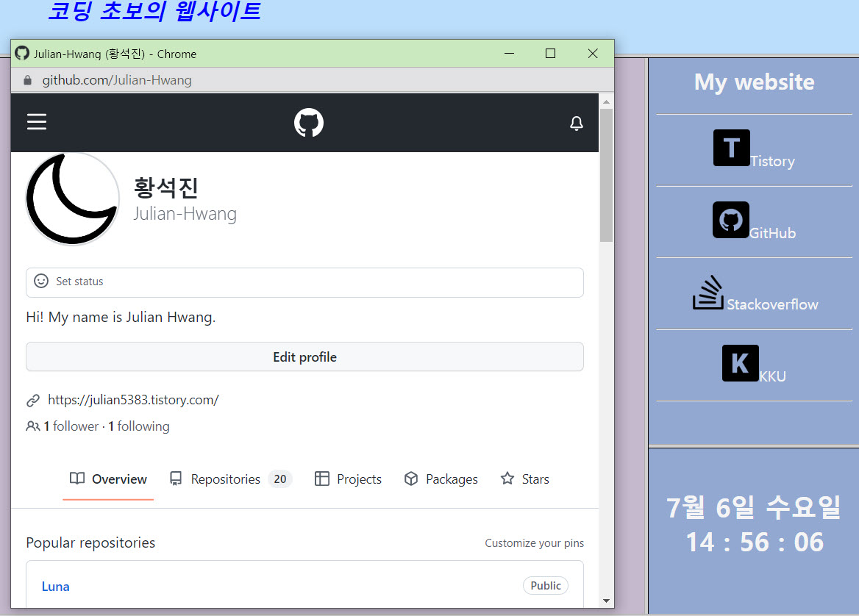Screen dimensions: 859x616
Task: Open the julian5383.tistory.com link
Action: coord(133,400)
